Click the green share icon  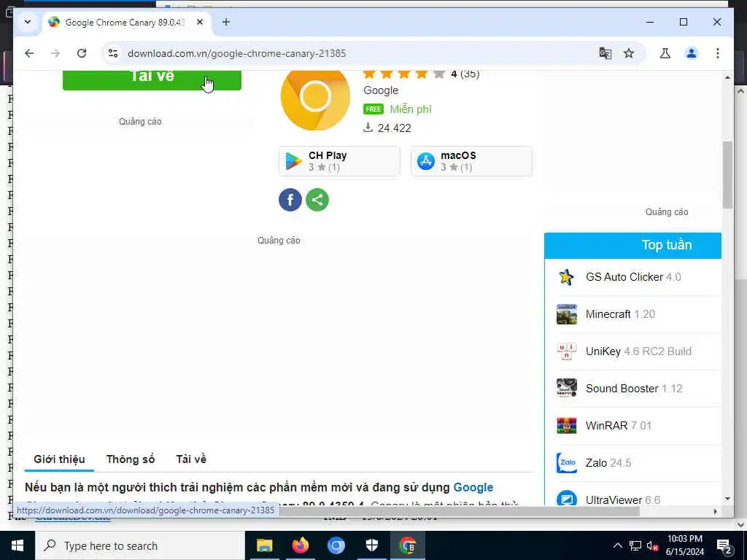[317, 200]
